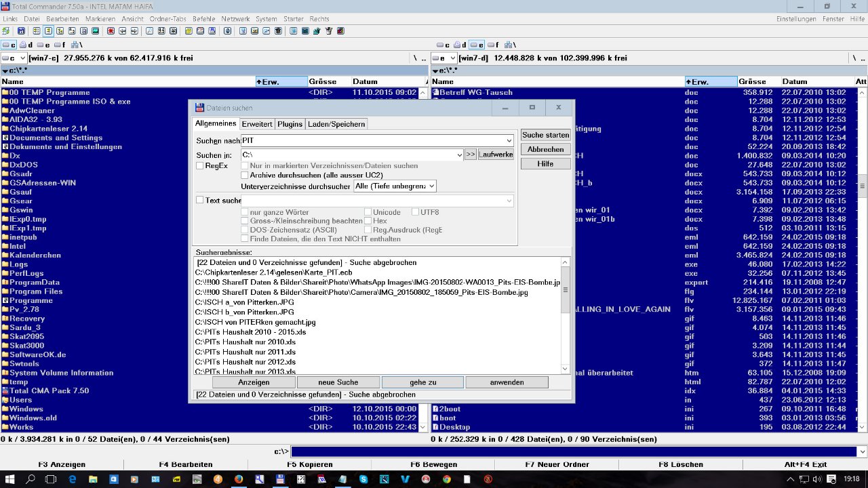
Task: Click the anwenden button
Action: tap(507, 382)
